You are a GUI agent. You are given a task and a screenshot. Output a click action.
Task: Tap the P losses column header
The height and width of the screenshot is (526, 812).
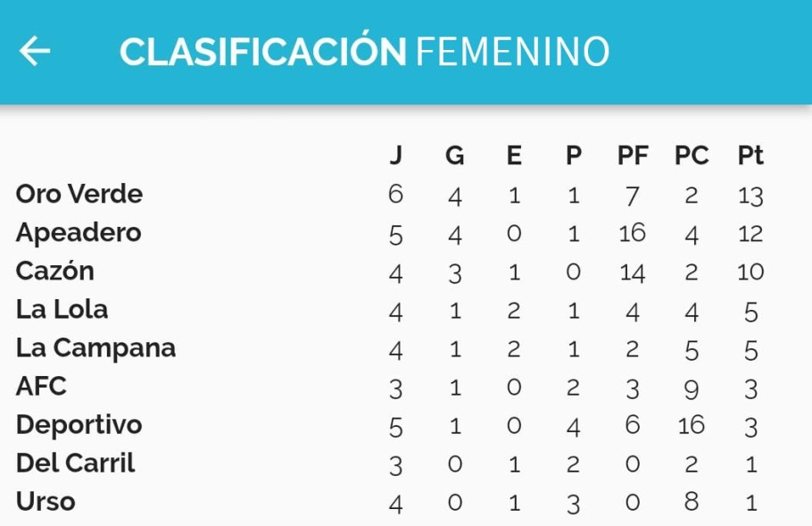(573, 155)
